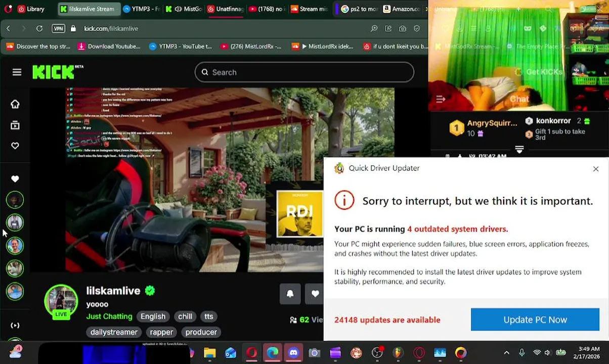Switch to the Amazon.co tab
This screenshot has height=364, width=609.
pyautogui.click(x=402, y=9)
